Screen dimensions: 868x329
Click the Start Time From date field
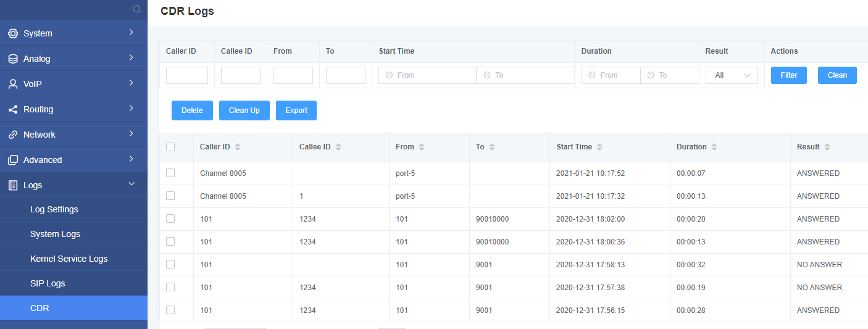coord(427,75)
